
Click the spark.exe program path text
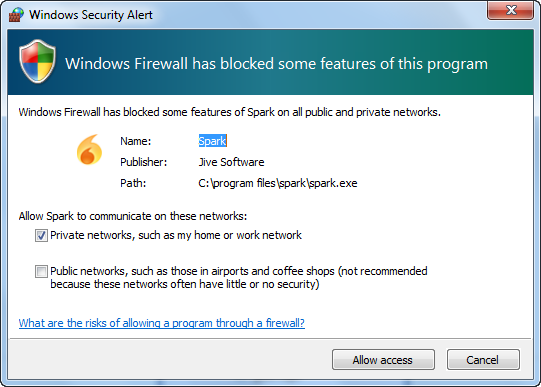coord(278,183)
